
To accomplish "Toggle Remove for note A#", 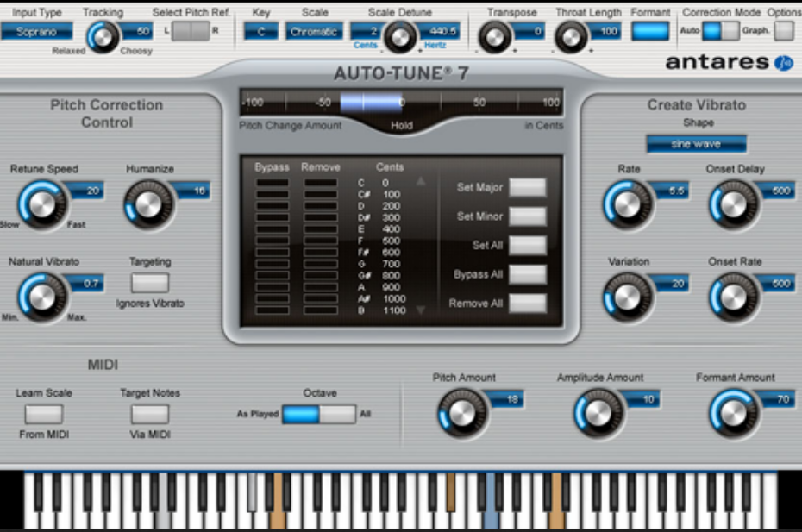I will tap(321, 298).
